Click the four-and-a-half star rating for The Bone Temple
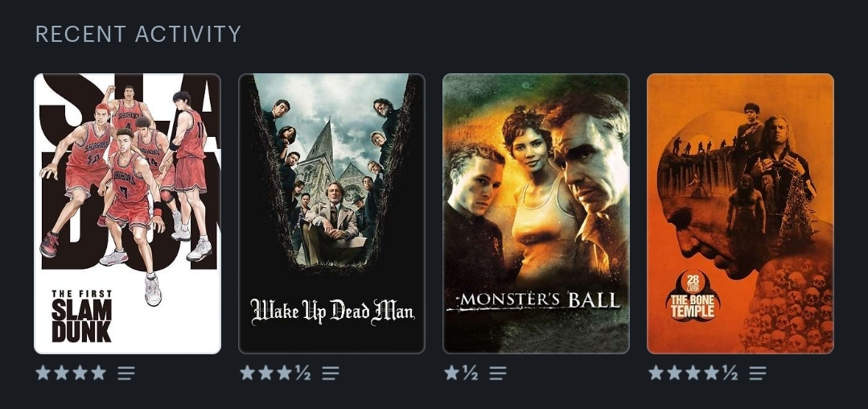The height and width of the screenshot is (409, 868). pos(693,373)
